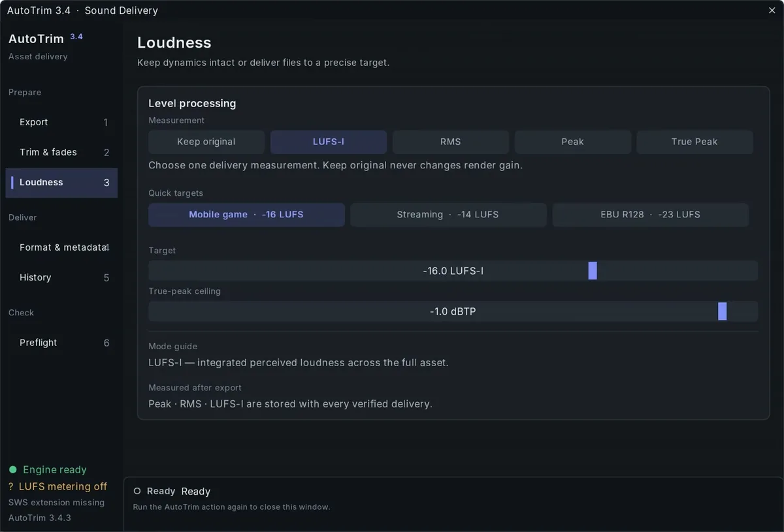Choose Peak measurement mode
Screen dimensions: 784x532
(573, 142)
